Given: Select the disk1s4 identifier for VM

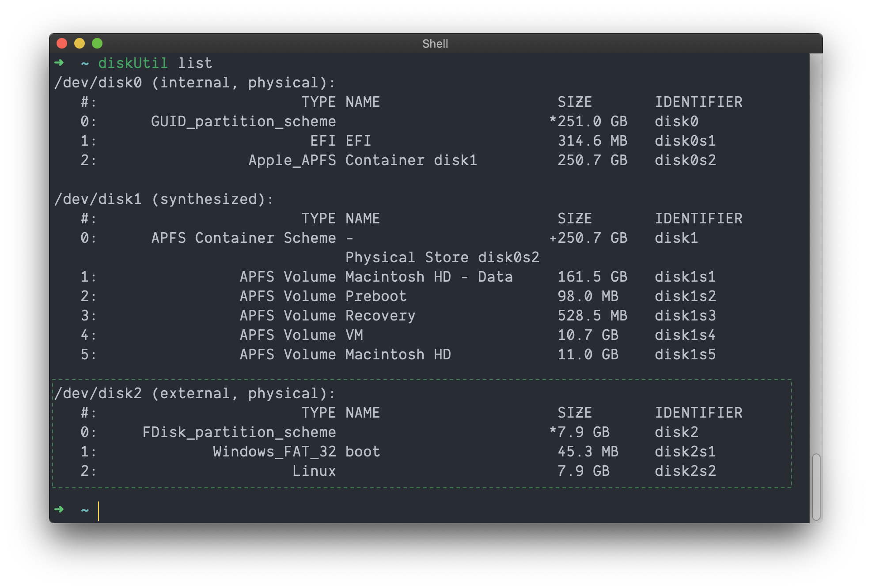Looking at the screenshot, I should (x=685, y=335).
